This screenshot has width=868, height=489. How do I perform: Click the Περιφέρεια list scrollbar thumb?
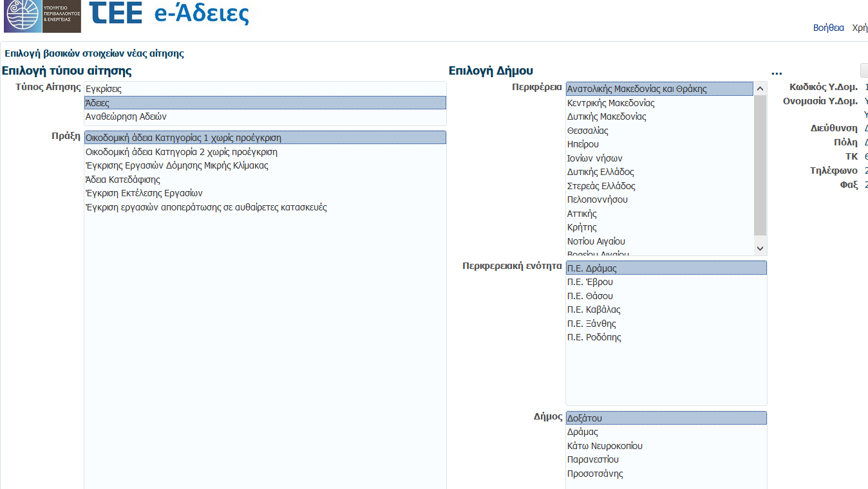pos(760,164)
